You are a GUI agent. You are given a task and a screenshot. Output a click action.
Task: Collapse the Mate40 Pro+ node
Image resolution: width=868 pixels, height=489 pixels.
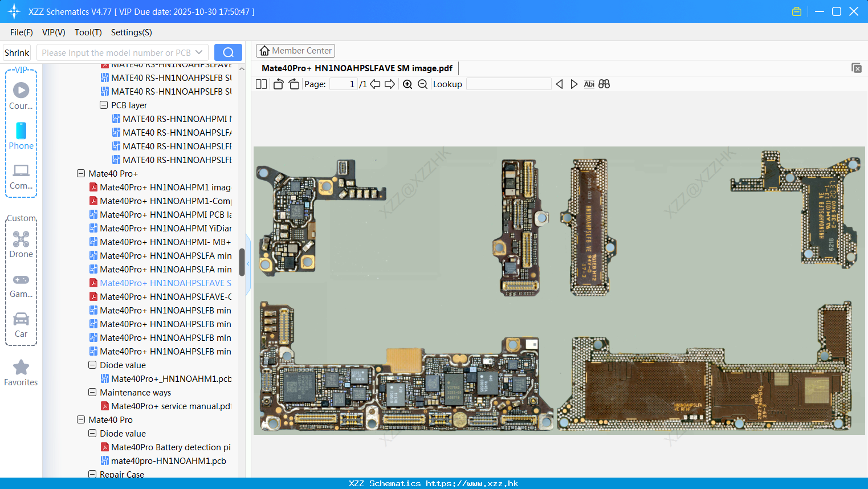(x=81, y=173)
